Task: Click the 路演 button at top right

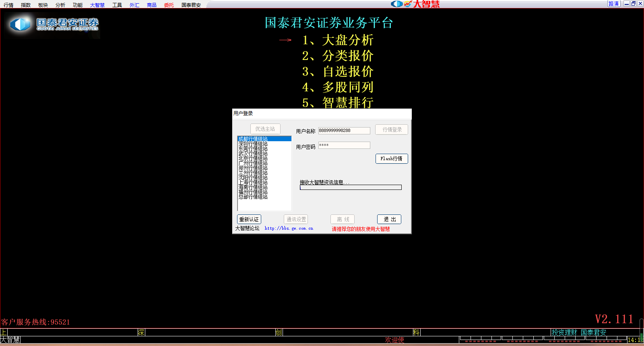Action: click(613, 4)
